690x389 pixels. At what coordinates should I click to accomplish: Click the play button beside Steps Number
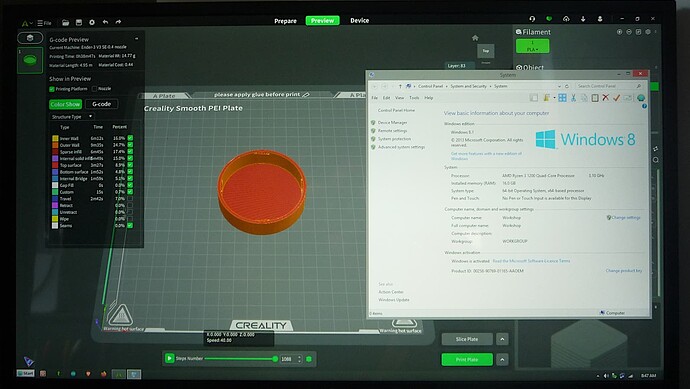pos(169,358)
